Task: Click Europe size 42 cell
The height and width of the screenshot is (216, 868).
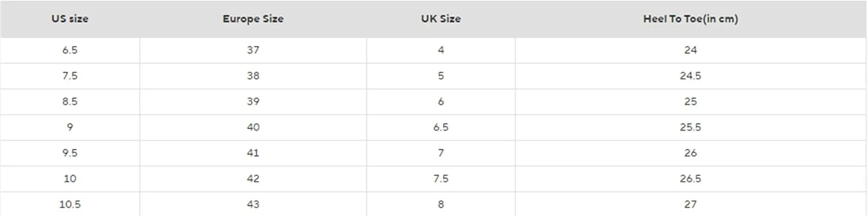Action: pos(253,178)
